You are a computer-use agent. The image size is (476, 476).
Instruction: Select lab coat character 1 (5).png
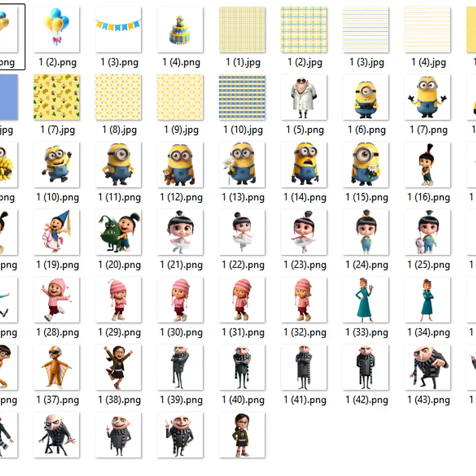coord(303,97)
